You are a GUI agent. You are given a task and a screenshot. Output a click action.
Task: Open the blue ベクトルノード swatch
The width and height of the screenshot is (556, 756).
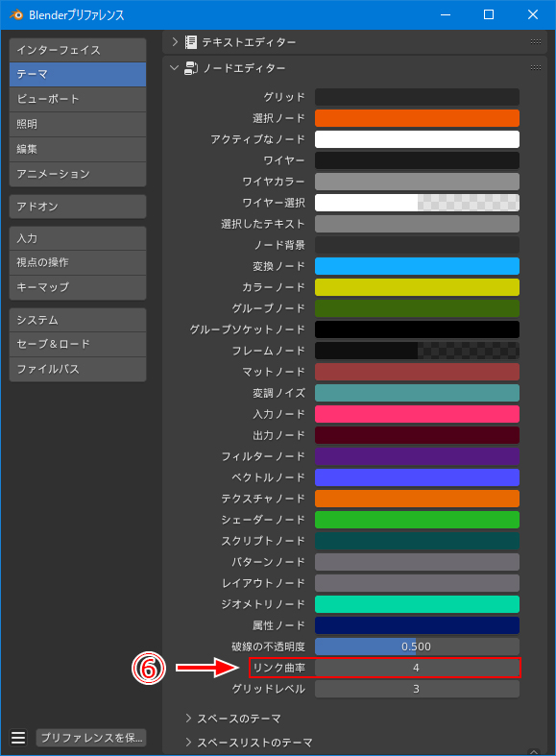click(418, 477)
